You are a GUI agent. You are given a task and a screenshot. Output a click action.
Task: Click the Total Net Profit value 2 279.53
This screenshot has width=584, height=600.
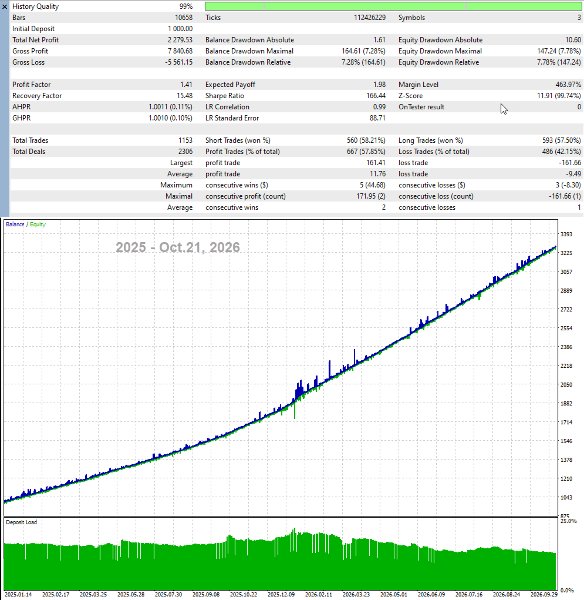click(180, 40)
